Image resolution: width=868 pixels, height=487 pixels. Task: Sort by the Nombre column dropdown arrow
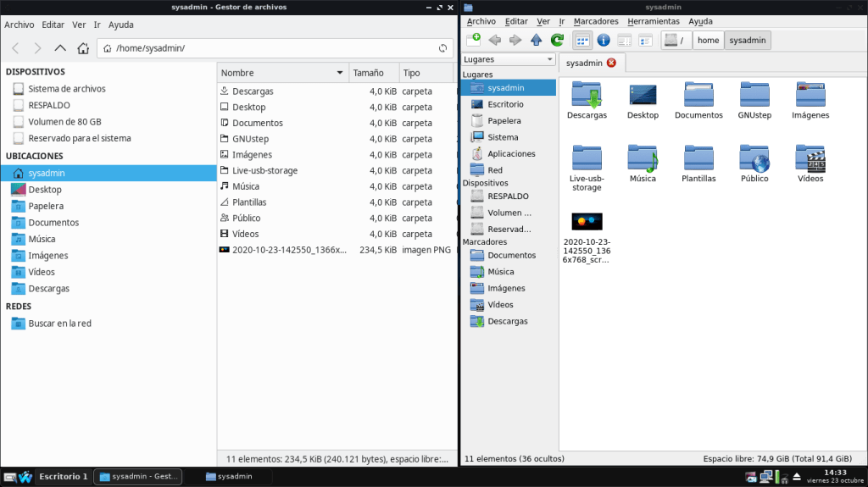coord(340,73)
